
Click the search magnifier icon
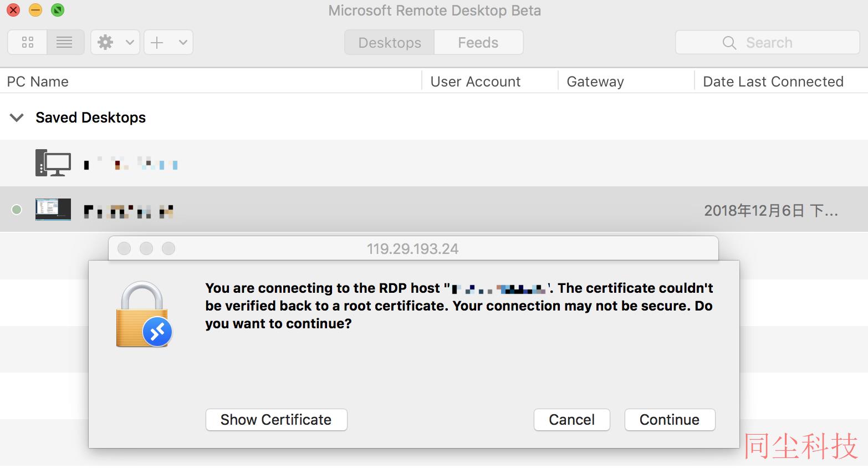[729, 43]
